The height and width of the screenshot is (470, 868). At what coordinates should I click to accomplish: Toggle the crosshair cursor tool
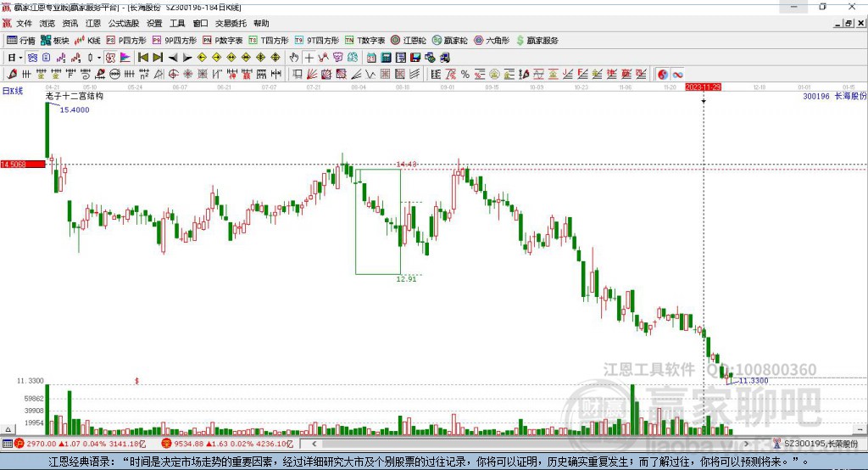click(x=309, y=58)
